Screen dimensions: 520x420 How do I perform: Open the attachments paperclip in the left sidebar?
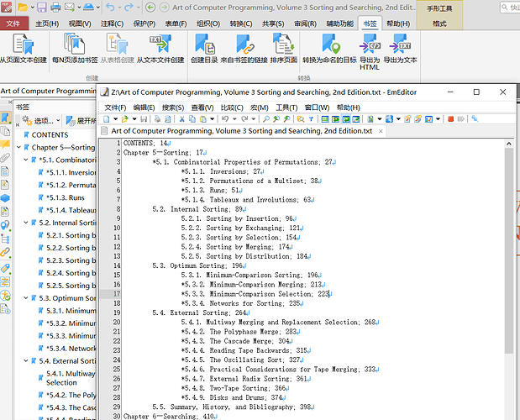pos(5,157)
